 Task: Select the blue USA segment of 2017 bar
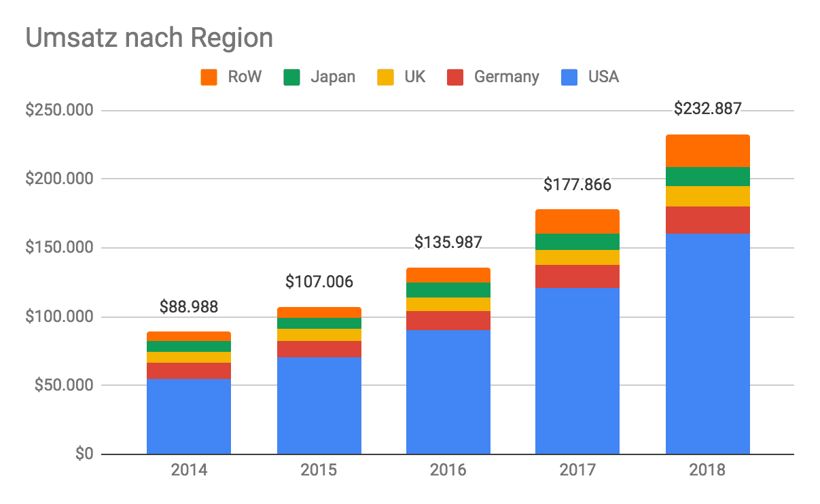(x=577, y=371)
